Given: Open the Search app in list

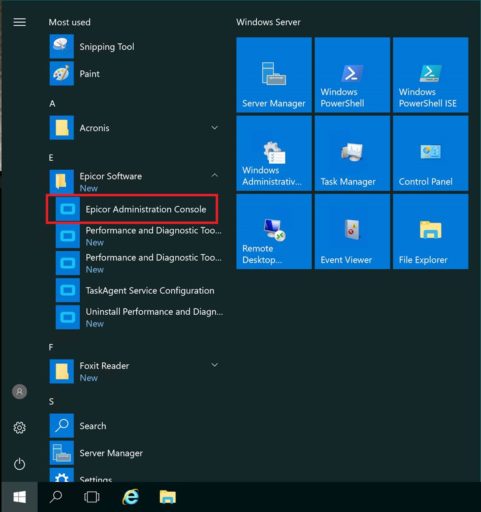Looking at the screenshot, I should tap(135, 426).
